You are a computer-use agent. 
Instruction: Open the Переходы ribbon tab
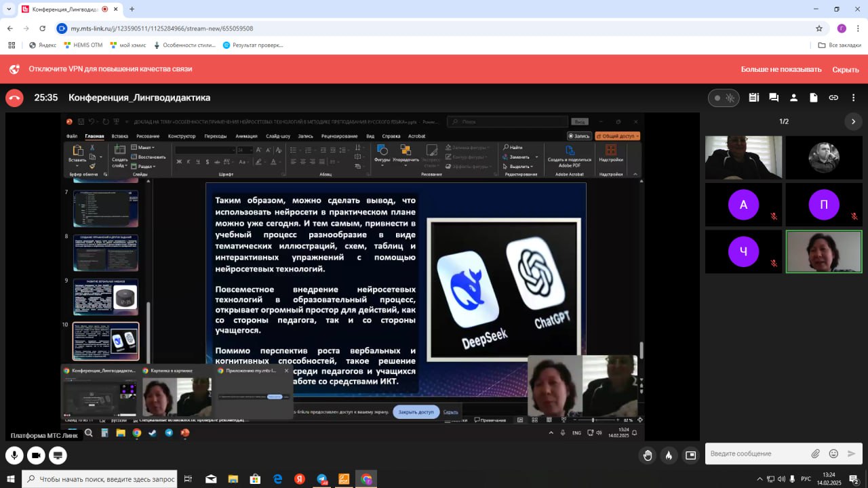point(216,136)
